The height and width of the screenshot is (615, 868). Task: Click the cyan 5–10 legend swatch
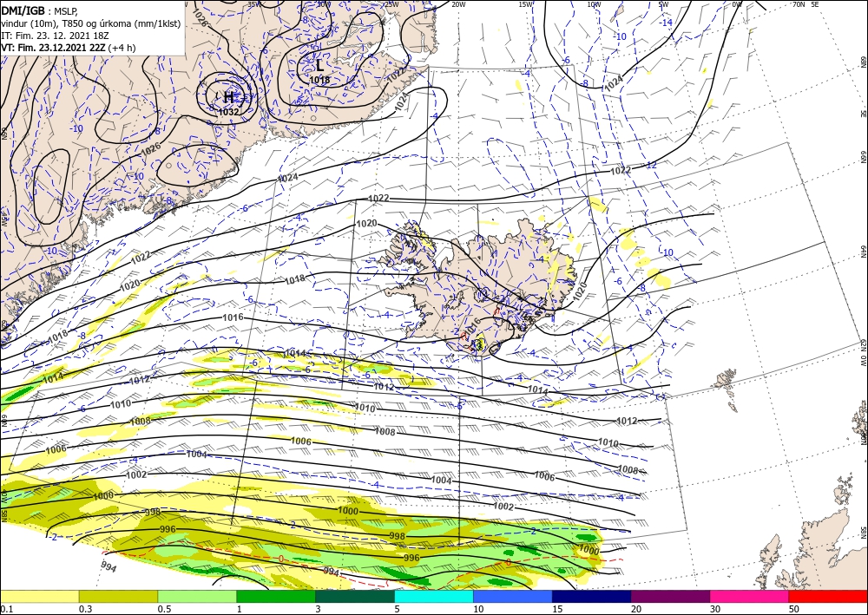pos(434,596)
